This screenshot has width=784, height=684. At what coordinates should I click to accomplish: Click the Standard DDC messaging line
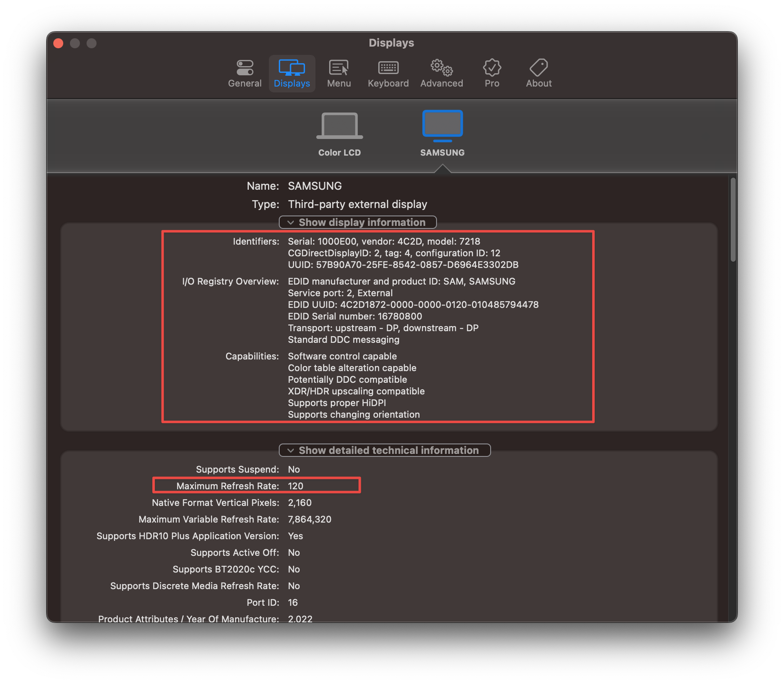(344, 340)
